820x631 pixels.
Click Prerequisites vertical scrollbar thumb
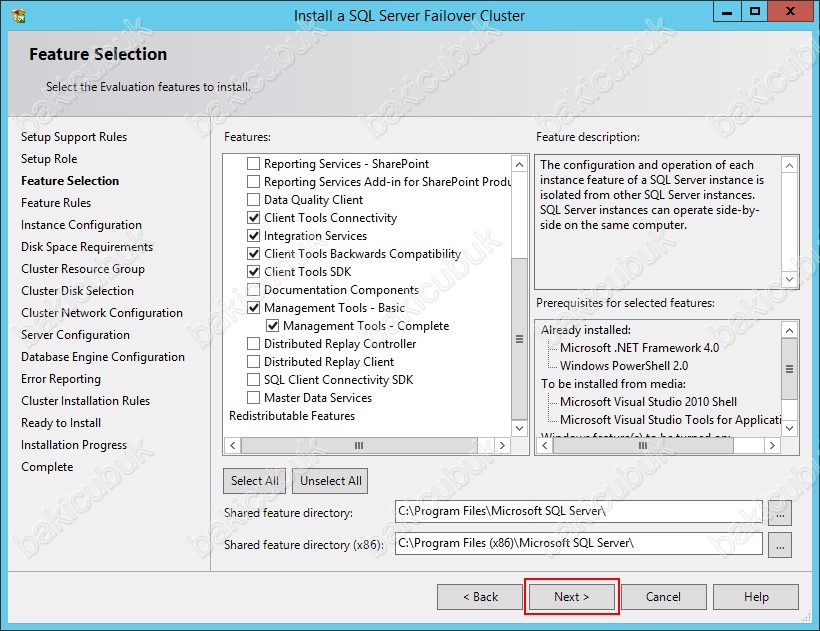pyautogui.click(x=789, y=369)
